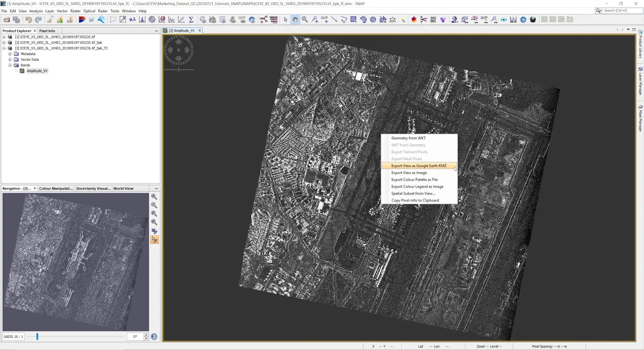
Task: Open the Raster menu
Action: 75,11
